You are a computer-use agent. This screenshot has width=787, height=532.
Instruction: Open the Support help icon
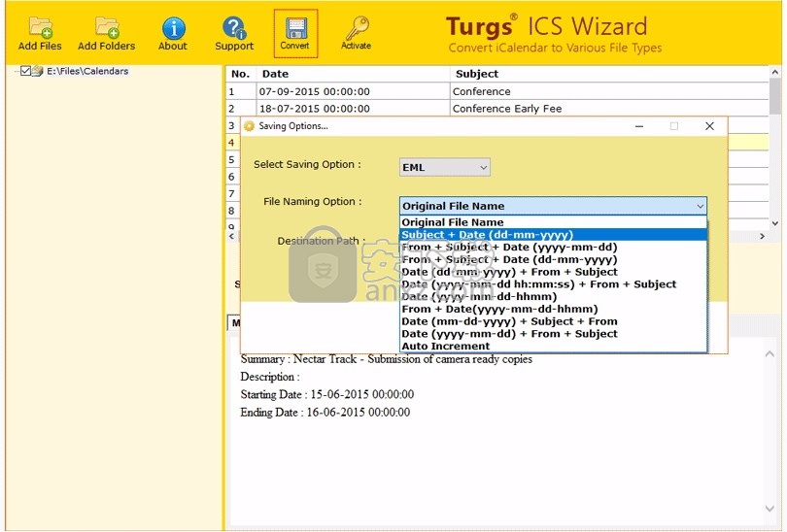click(x=234, y=34)
